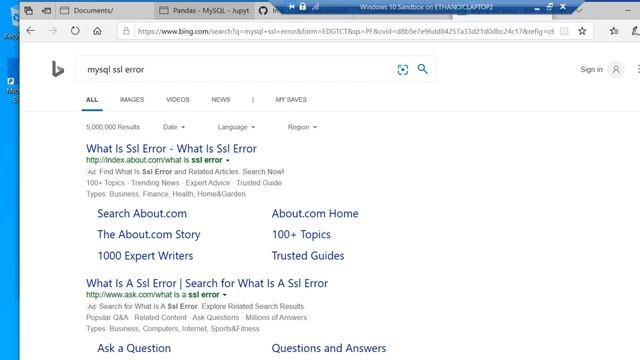Click the magnifier search button

[422, 69]
